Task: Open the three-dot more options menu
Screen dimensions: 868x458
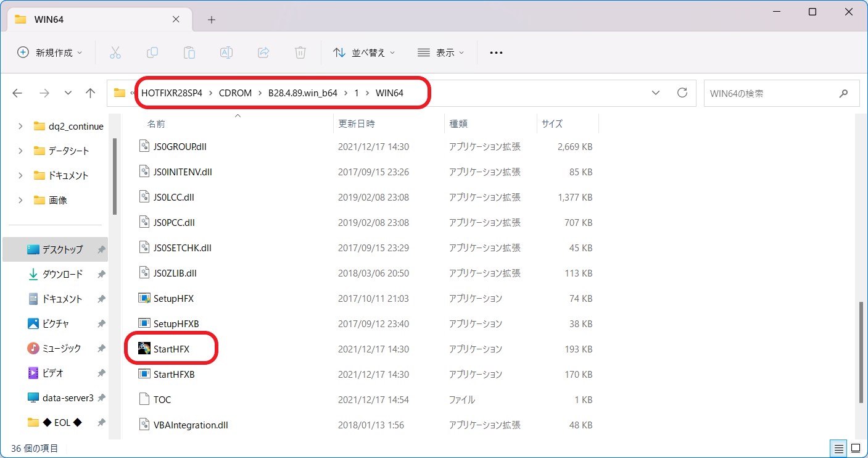Action: [x=496, y=52]
